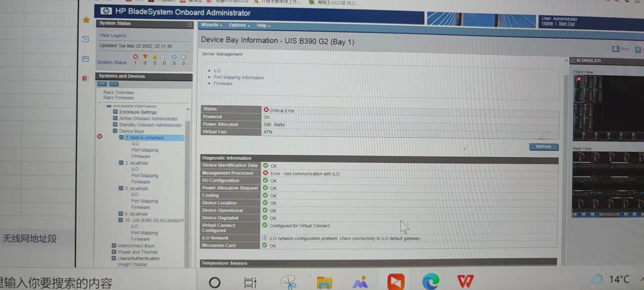Collapse the System Status panel
Viewport: 644px width, 290px height.
coord(190,24)
